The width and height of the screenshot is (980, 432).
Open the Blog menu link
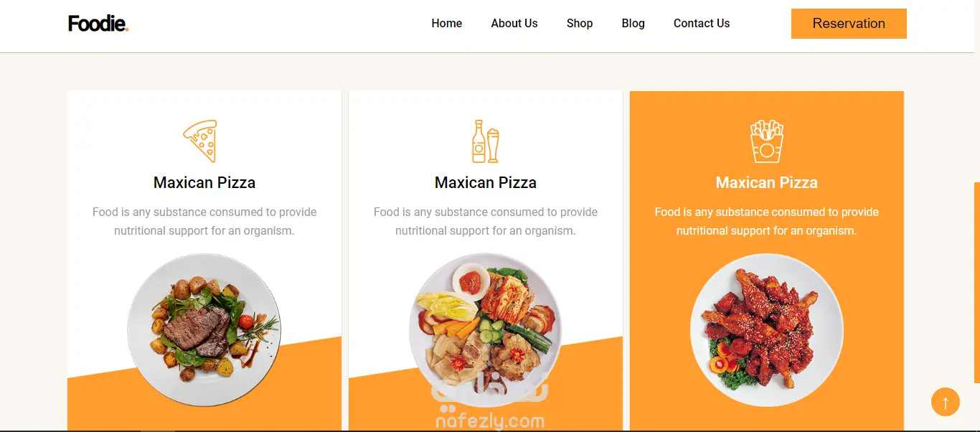(633, 24)
